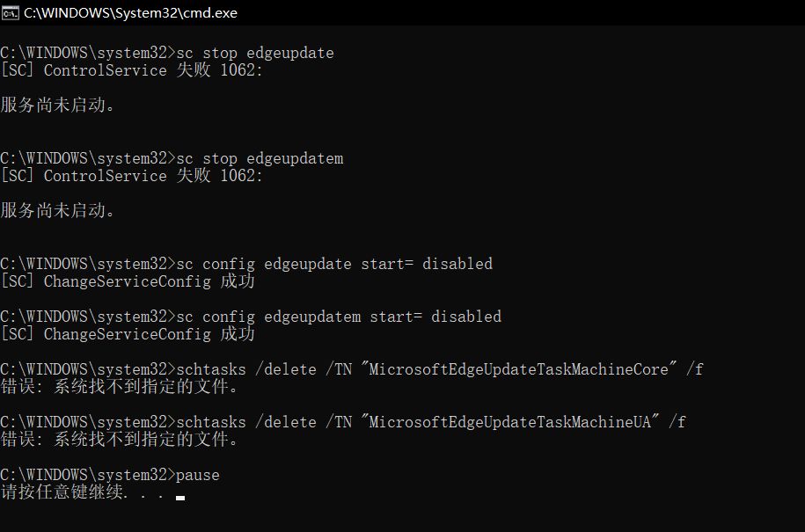The width and height of the screenshot is (805, 532).
Task: Click the quoted "MicrosoftEdgeUpdateTaskMachineUA" task name
Action: tap(510, 422)
